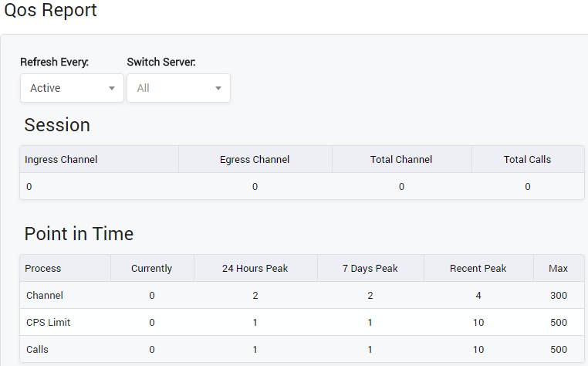The width and height of the screenshot is (588, 366).
Task: Click the Channel row Max value 300
Action: click(559, 296)
